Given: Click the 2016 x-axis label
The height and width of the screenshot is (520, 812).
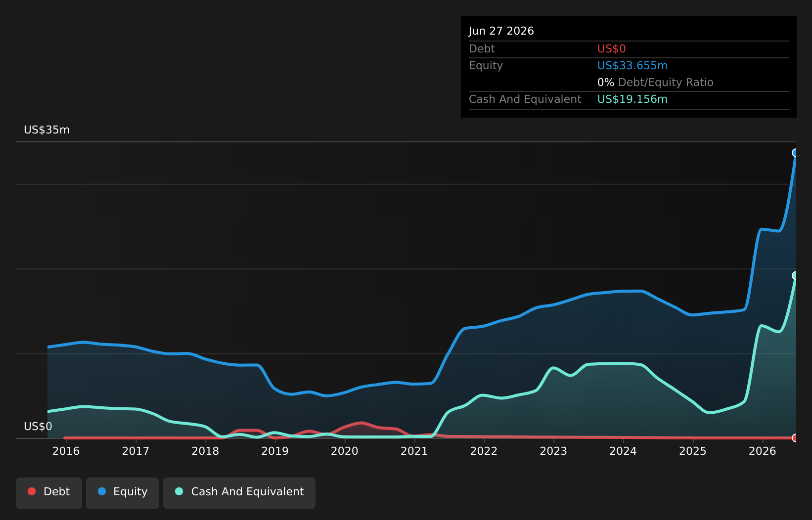Looking at the screenshot, I should point(66,451).
